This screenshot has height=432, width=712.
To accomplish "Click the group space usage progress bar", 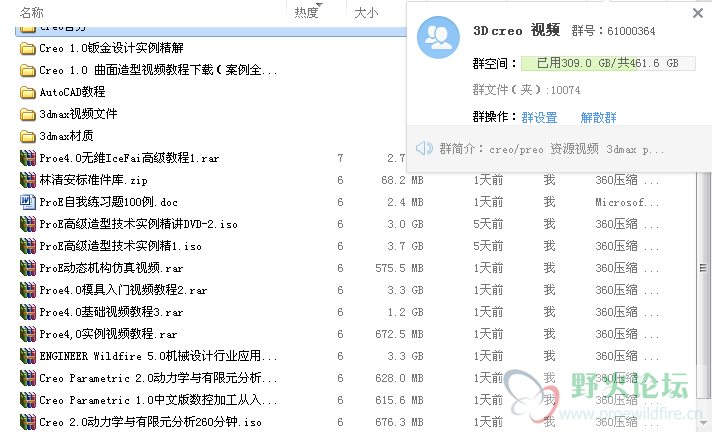I will (x=608, y=63).
